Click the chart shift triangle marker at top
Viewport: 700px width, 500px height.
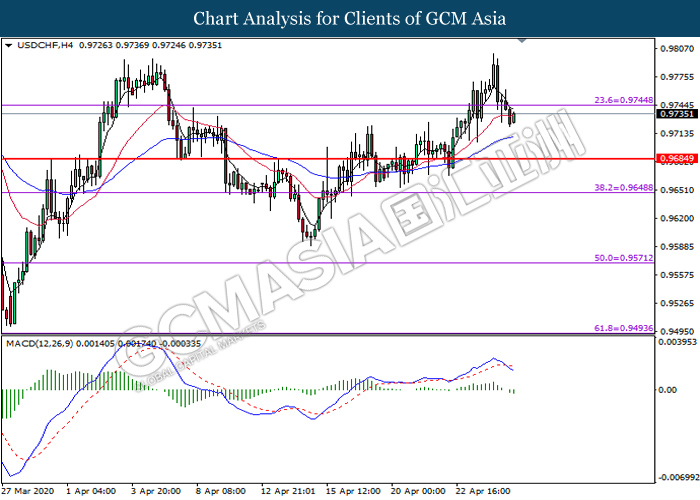[522, 41]
